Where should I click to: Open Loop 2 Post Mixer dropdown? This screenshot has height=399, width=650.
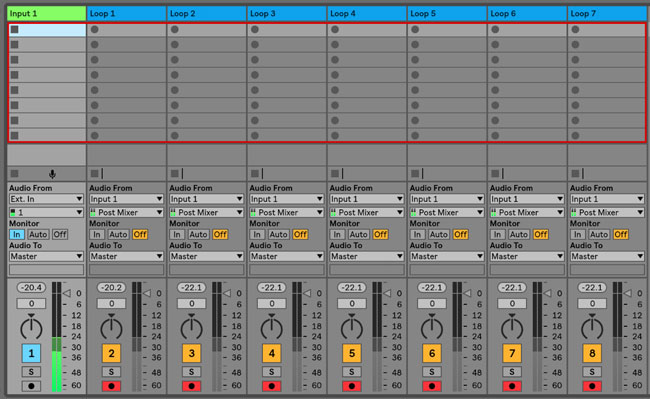[x=206, y=213]
